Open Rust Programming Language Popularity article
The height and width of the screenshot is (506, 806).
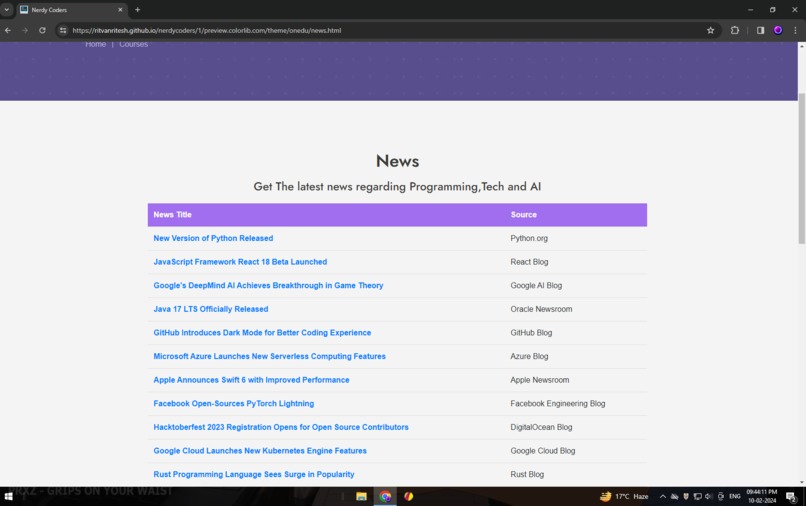coord(254,475)
